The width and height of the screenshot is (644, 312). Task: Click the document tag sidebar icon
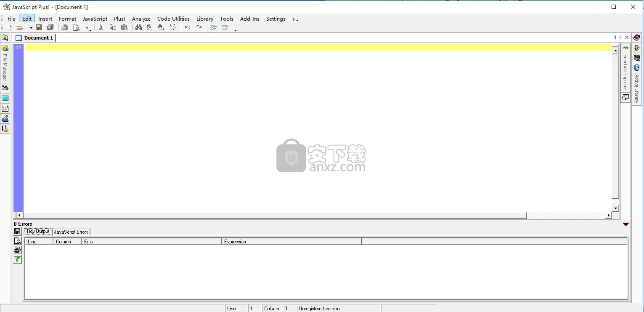pyautogui.click(x=5, y=108)
